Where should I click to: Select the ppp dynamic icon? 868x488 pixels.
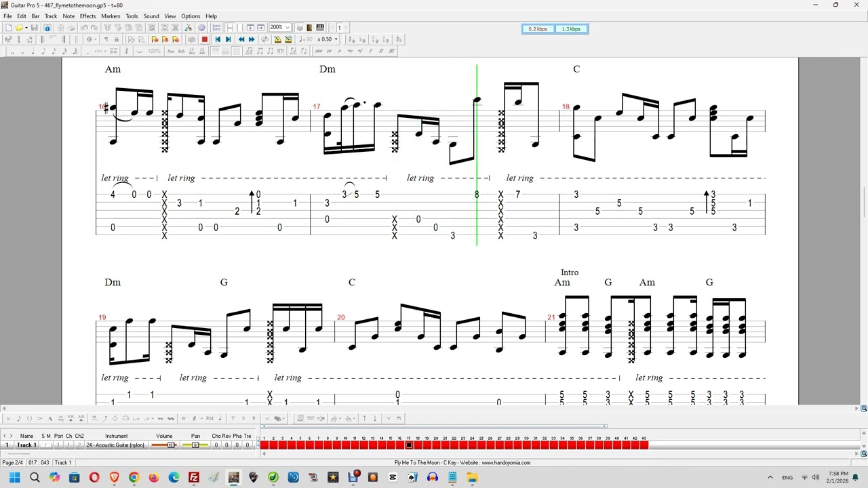(x=318, y=52)
